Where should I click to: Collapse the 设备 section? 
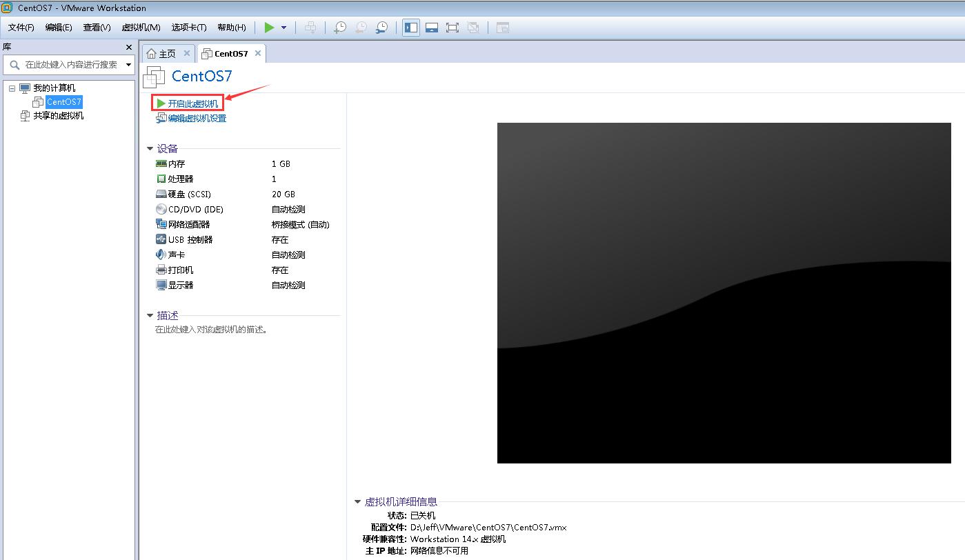150,148
